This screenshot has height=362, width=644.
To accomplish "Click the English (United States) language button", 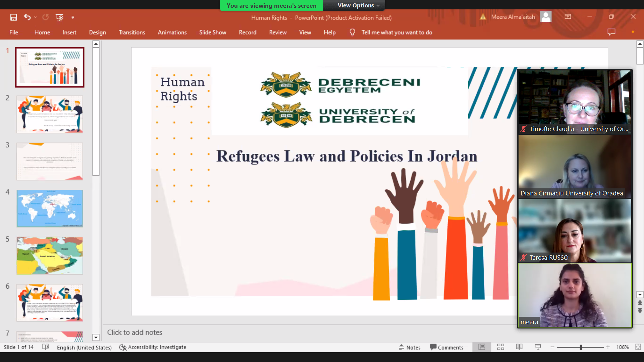I will [x=84, y=347].
